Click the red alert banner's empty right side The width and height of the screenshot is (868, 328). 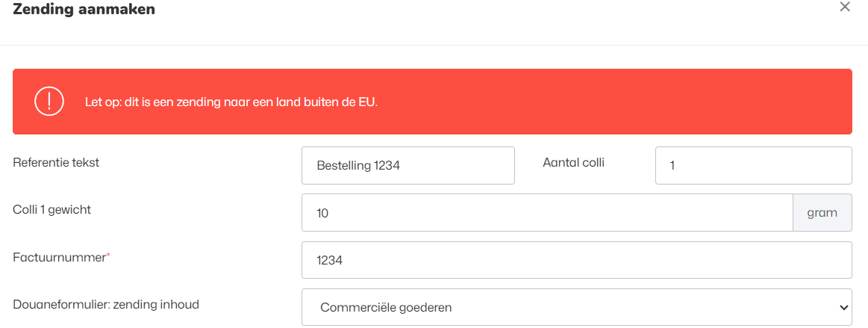click(x=634, y=102)
